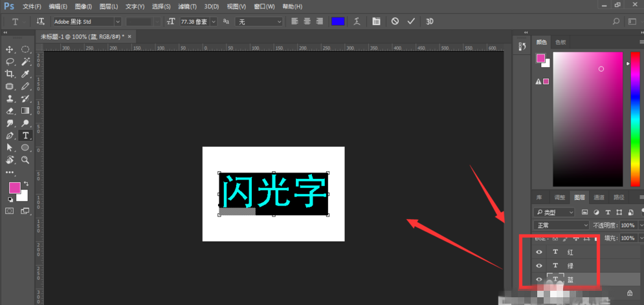The width and height of the screenshot is (644, 305).
Task: Filter layers by adjustment layers
Action: coord(596,212)
